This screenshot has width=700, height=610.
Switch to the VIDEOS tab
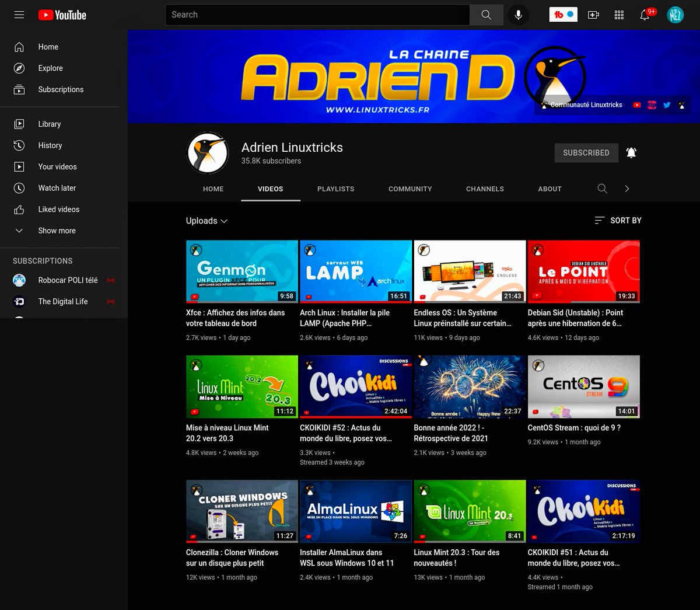pos(271,189)
